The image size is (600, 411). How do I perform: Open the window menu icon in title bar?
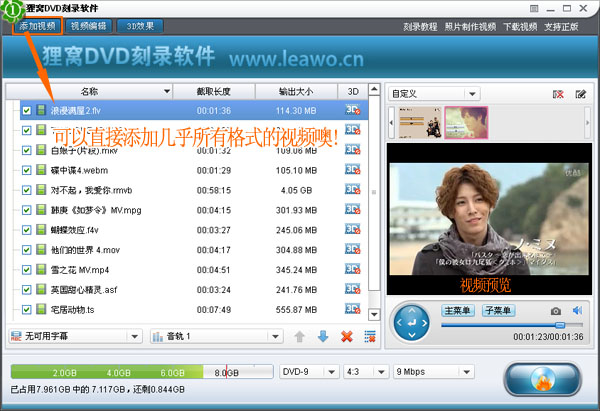click(x=534, y=8)
